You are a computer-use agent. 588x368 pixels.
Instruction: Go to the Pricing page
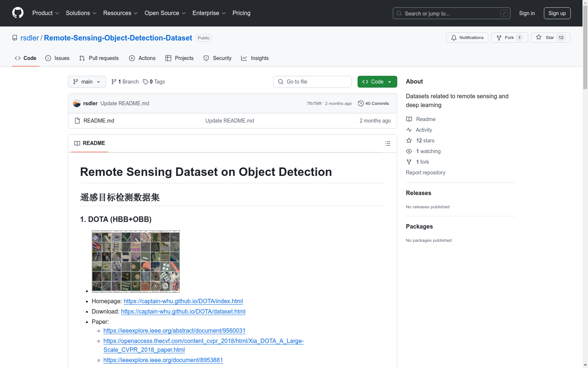(x=241, y=13)
